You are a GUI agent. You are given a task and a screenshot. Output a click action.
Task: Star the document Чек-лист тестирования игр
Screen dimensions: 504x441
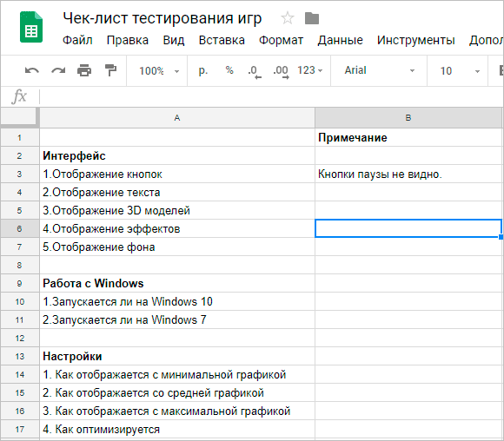(x=288, y=18)
